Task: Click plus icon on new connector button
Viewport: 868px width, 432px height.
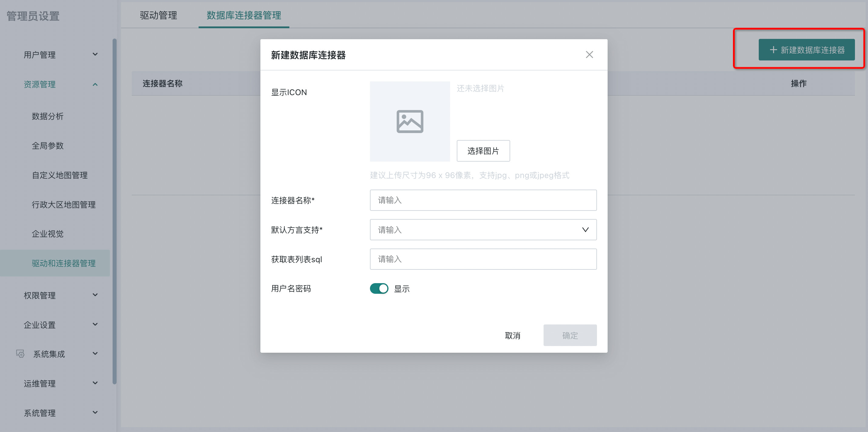Action: [773, 50]
